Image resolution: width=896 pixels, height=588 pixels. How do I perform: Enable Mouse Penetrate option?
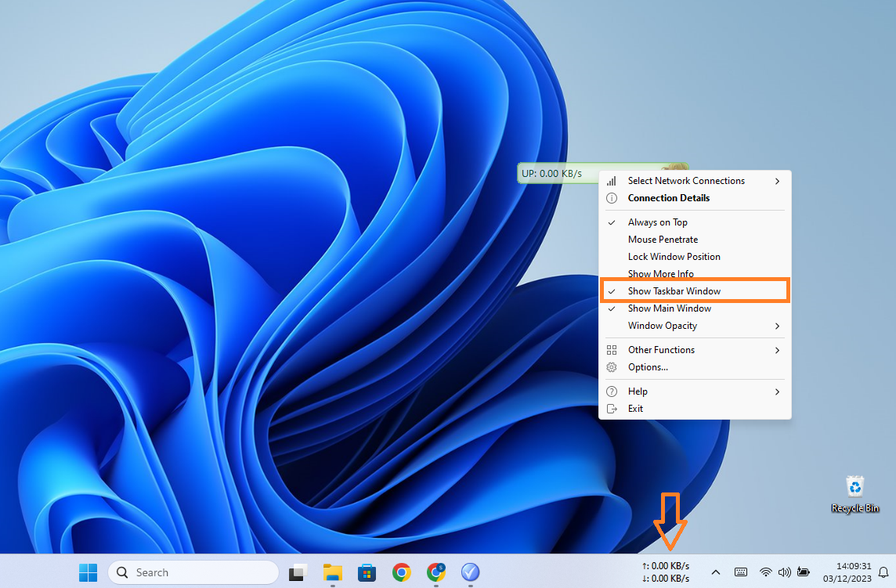point(663,240)
